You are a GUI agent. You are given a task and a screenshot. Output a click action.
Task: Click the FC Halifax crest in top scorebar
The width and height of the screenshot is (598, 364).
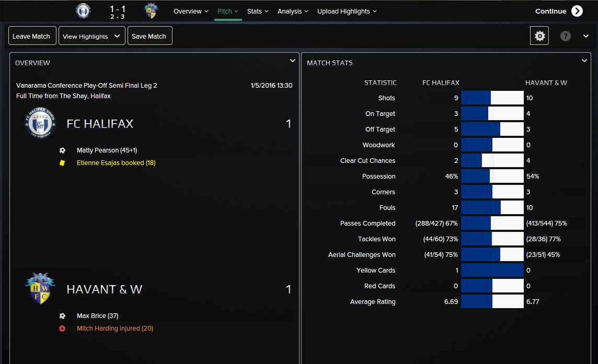coord(83,10)
